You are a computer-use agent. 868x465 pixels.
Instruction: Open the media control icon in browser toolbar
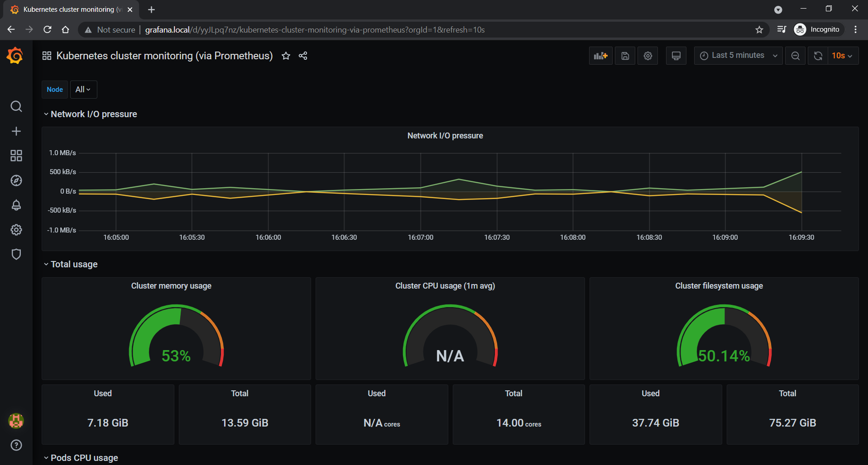point(782,29)
